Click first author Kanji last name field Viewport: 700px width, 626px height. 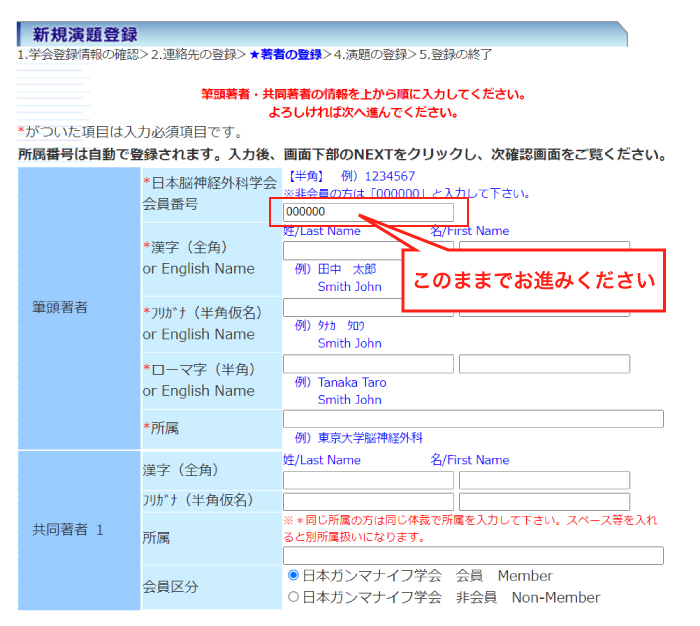tap(342, 251)
